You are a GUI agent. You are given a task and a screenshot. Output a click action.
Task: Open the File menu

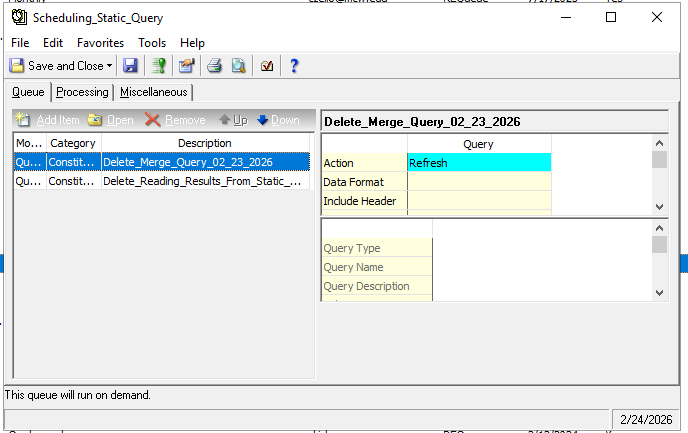tap(20, 43)
